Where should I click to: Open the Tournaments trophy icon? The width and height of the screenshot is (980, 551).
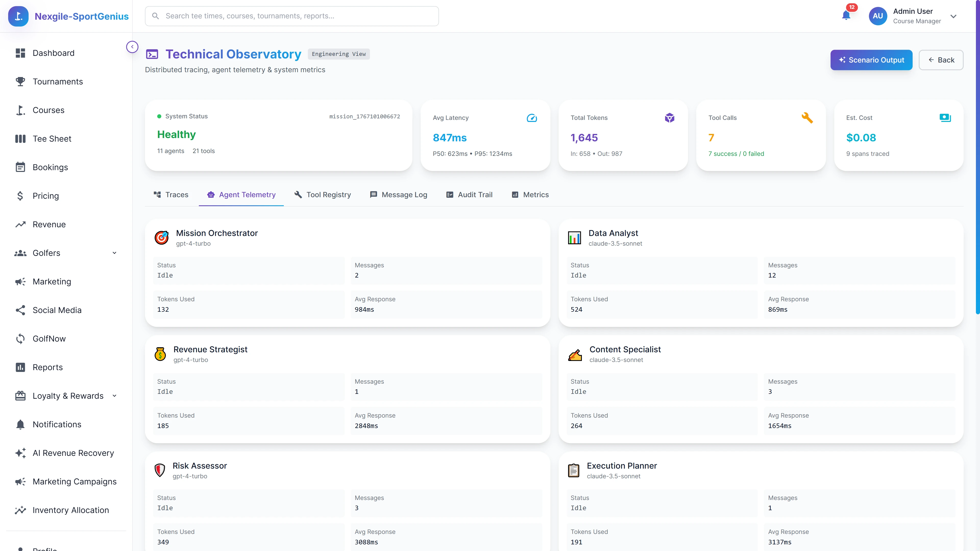[20, 81]
